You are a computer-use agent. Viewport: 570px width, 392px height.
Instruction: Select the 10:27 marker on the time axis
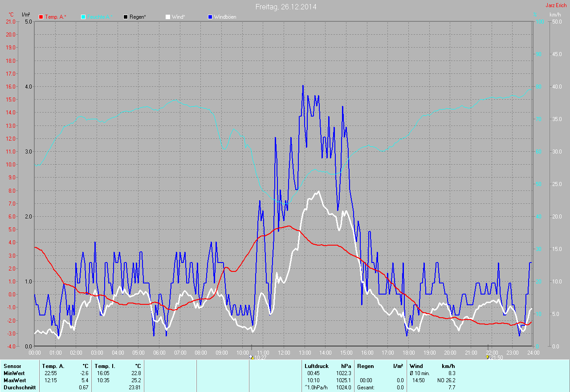pos(258,357)
